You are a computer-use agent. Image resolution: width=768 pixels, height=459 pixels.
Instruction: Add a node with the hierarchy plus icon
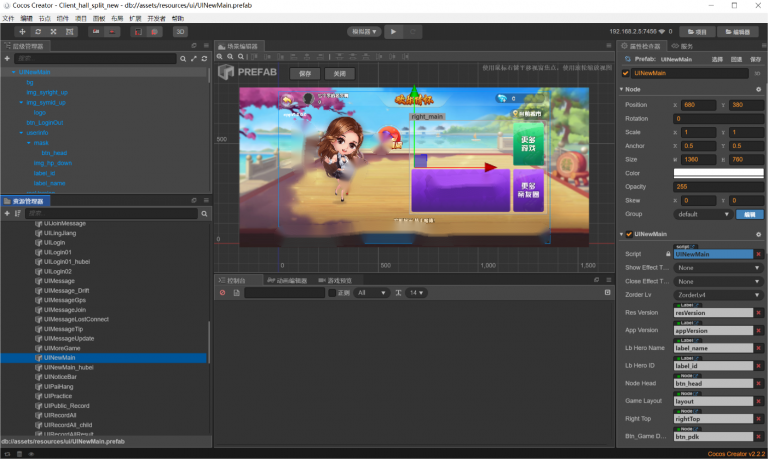[7, 58]
